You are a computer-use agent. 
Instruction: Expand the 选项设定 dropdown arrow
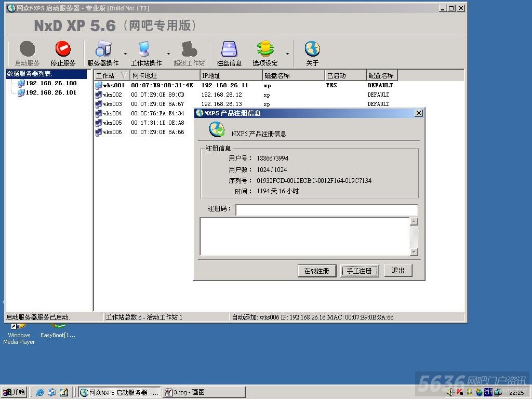(x=287, y=54)
